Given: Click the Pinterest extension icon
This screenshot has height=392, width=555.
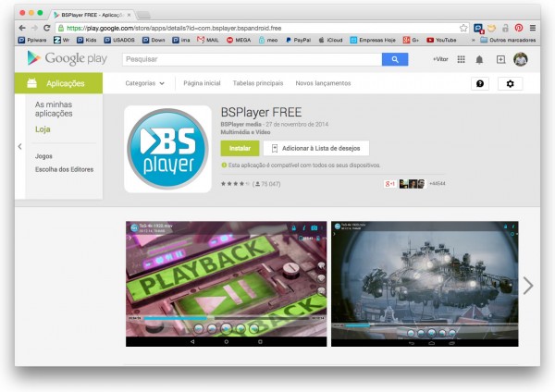Looking at the screenshot, I should [x=519, y=28].
